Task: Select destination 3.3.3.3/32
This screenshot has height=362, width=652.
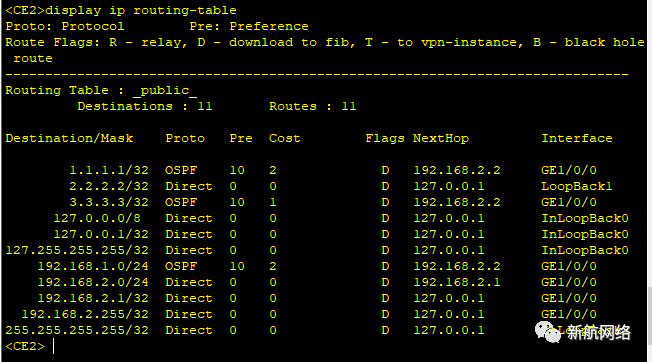Action: pyautogui.click(x=109, y=202)
